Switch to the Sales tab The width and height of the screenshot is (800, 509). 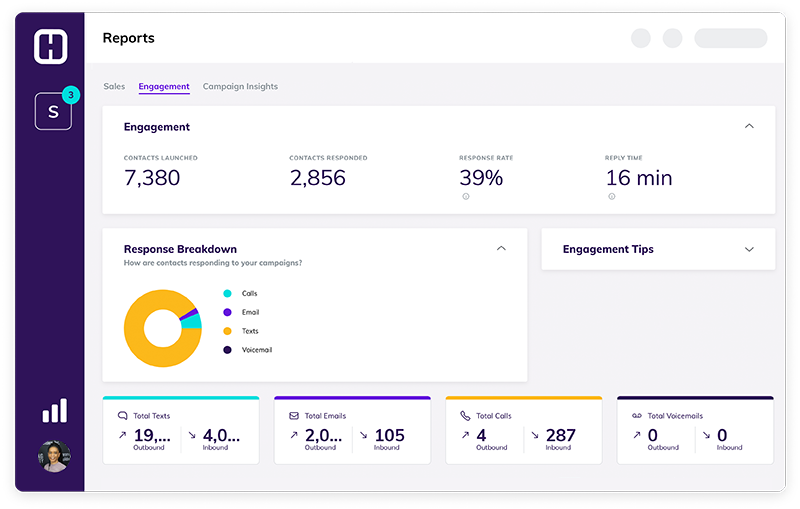pyautogui.click(x=114, y=87)
